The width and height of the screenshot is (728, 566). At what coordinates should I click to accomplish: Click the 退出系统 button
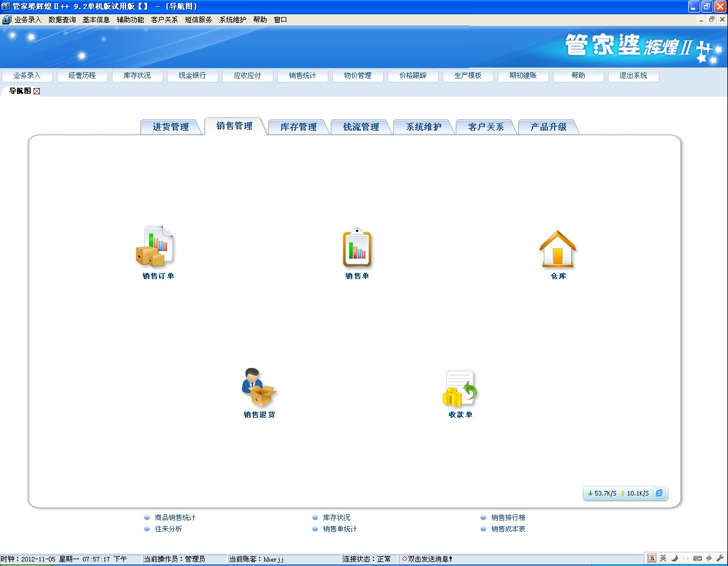point(633,75)
